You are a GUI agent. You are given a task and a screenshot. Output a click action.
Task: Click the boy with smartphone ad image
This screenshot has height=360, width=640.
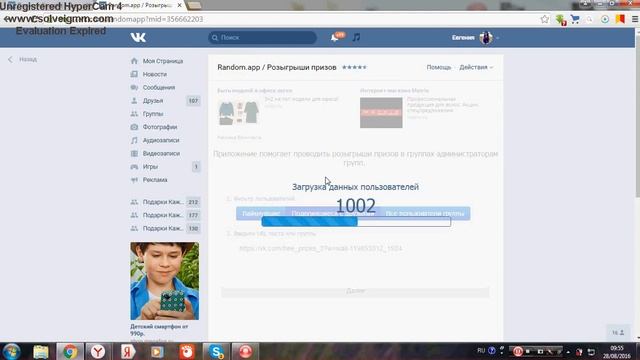(164, 281)
